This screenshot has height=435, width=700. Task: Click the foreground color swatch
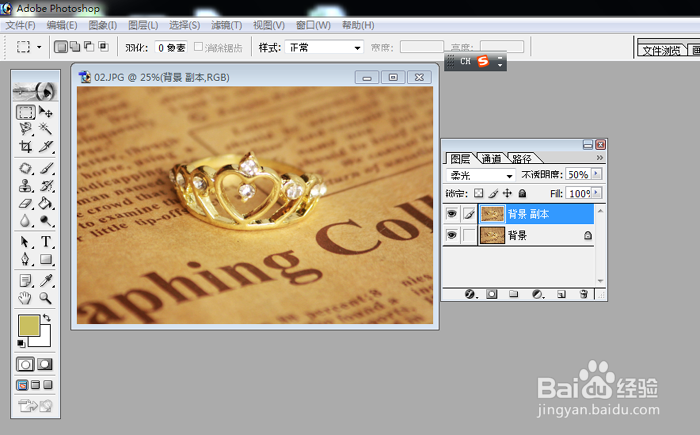click(29, 325)
